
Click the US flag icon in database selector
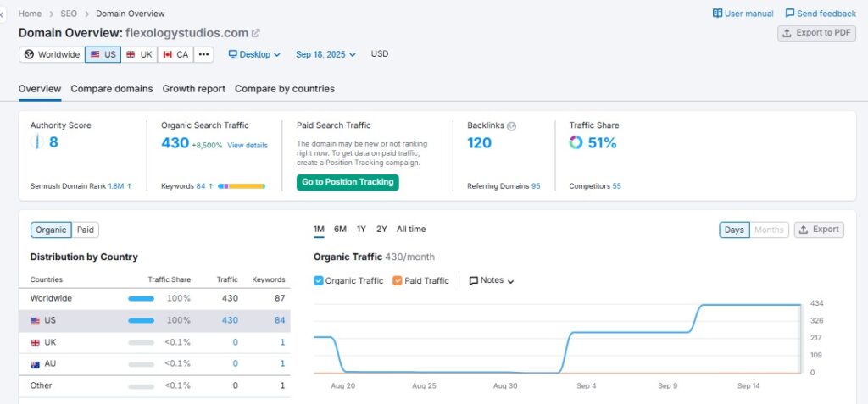pos(95,54)
